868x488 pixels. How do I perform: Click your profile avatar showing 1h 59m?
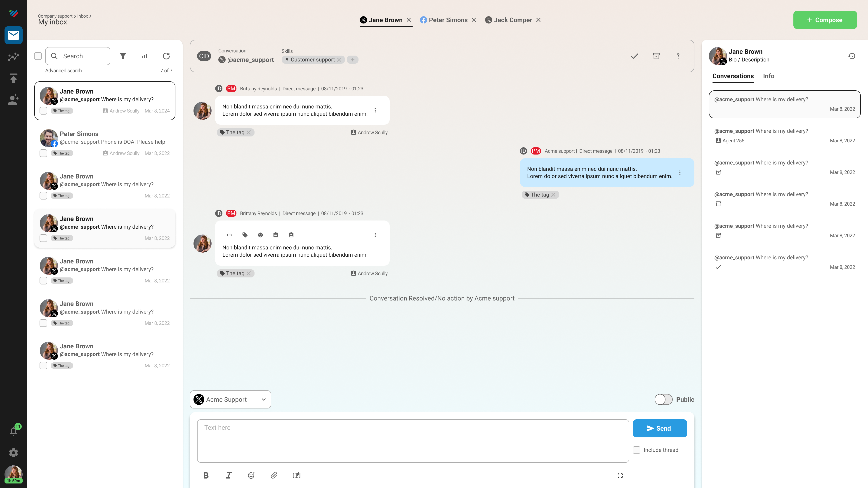(14, 474)
